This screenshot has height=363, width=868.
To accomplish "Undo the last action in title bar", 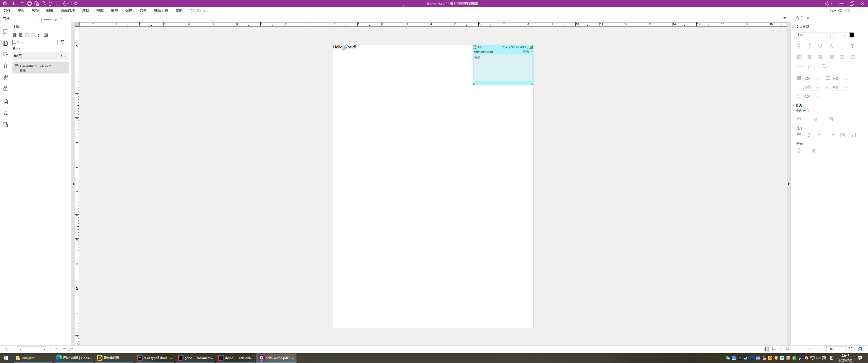I will [x=50, y=3].
